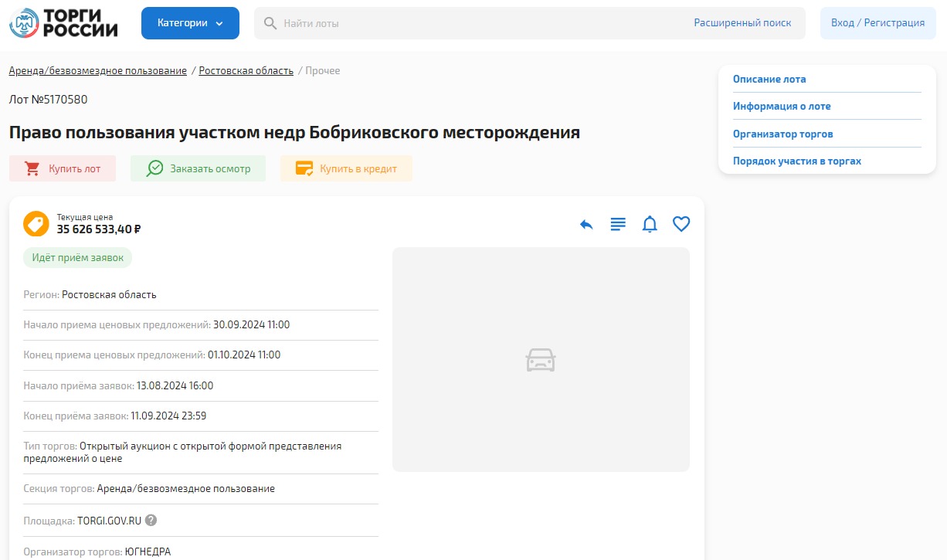This screenshot has width=947, height=560.
Task: Open the list view lines icon
Action: pyautogui.click(x=618, y=225)
